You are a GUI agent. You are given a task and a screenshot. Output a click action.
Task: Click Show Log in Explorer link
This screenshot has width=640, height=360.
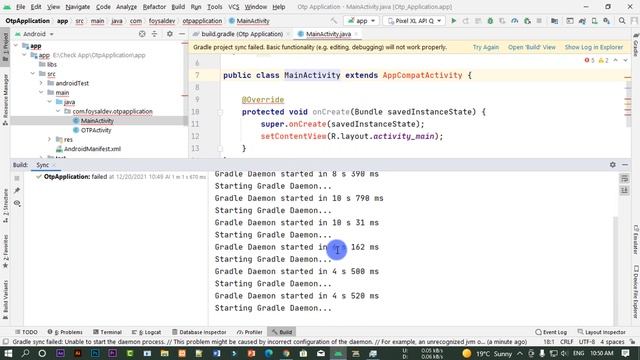[594, 47]
